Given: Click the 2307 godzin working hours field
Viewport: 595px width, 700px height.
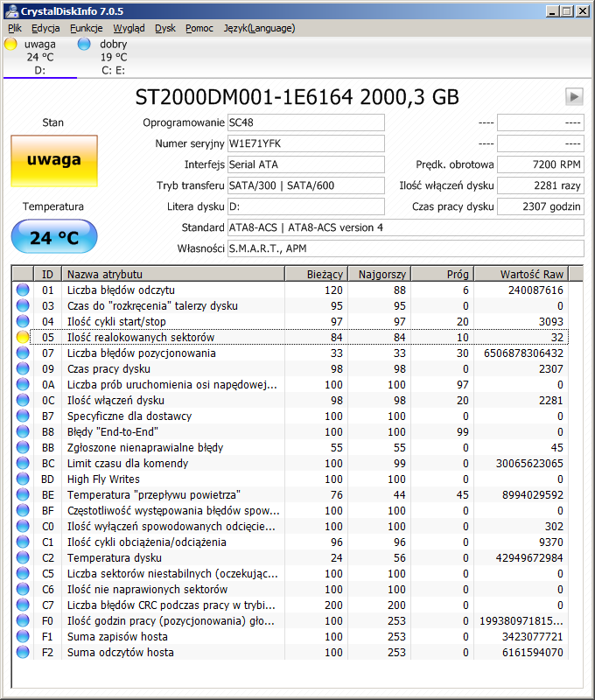Looking at the screenshot, I should tap(541, 206).
